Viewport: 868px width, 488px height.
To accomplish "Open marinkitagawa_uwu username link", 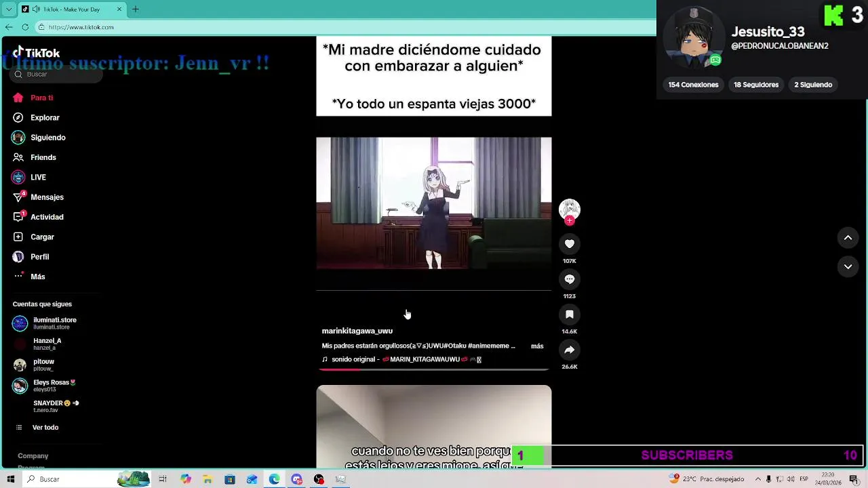I will point(357,331).
